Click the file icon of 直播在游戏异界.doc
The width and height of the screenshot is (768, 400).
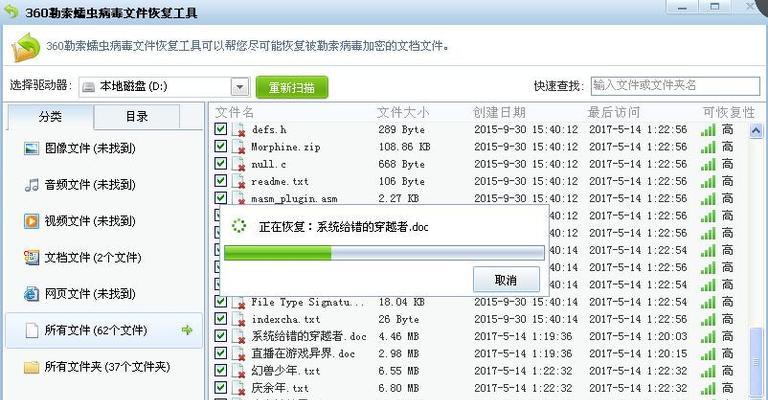[239, 354]
